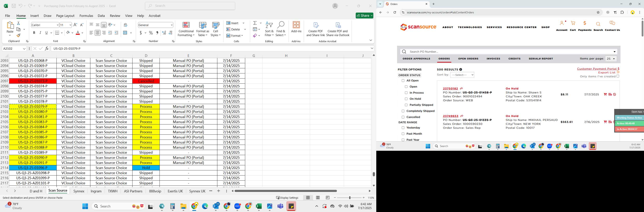The width and height of the screenshot is (644, 212).
Task: Check the Yesterday date range checkbox
Action: click(x=403, y=128)
